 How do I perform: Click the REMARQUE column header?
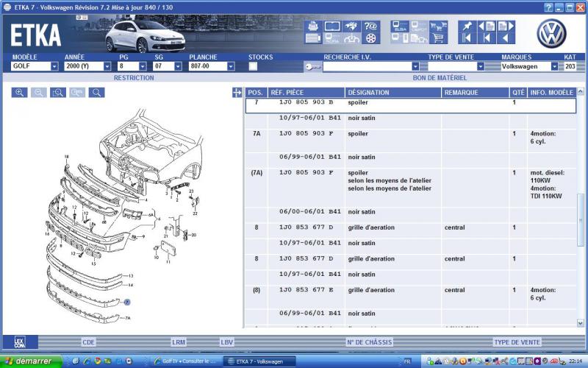coord(475,93)
